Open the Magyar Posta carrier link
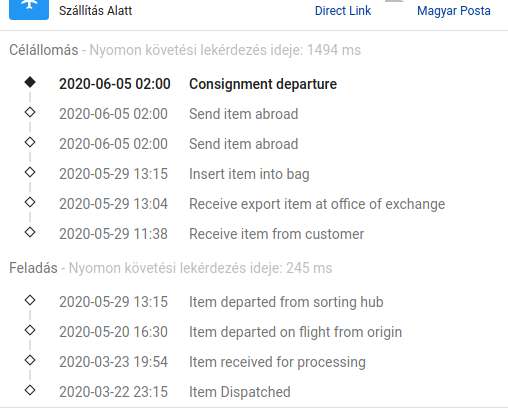The width and height of the screenshot is (508, 413). (454, 11)
